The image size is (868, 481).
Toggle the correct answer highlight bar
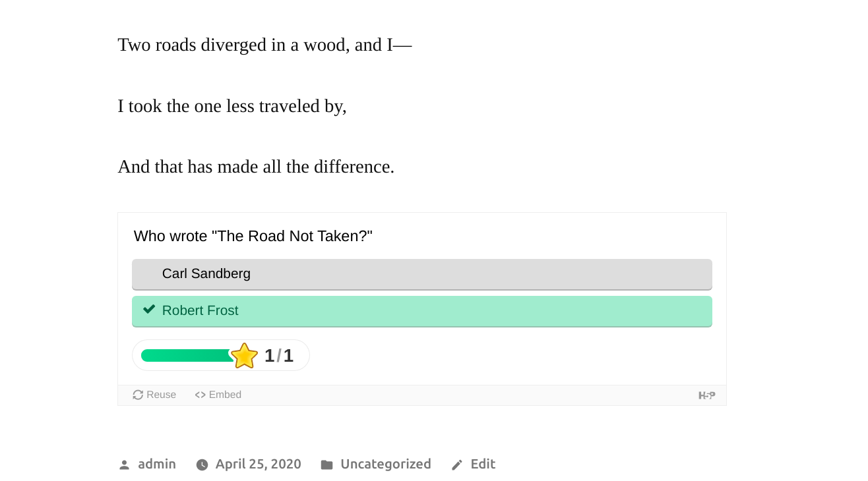coord(422,310)
